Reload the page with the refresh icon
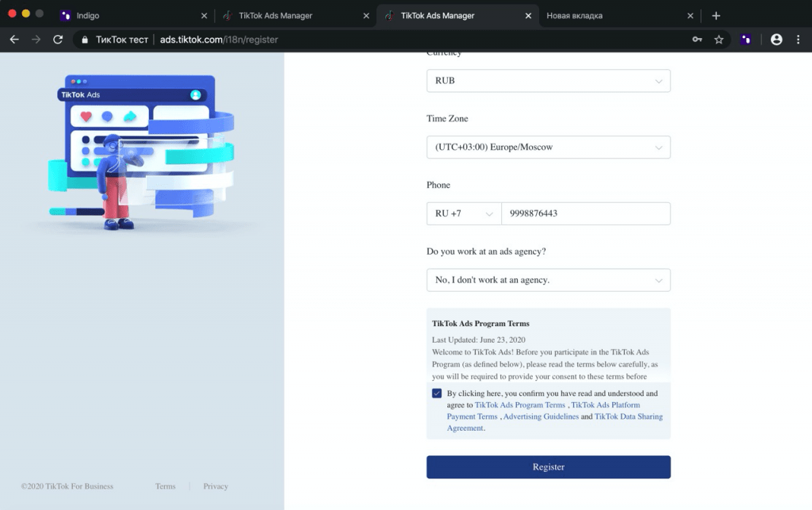Viewport: 812px width, 510px height. (x=58, y=39)
